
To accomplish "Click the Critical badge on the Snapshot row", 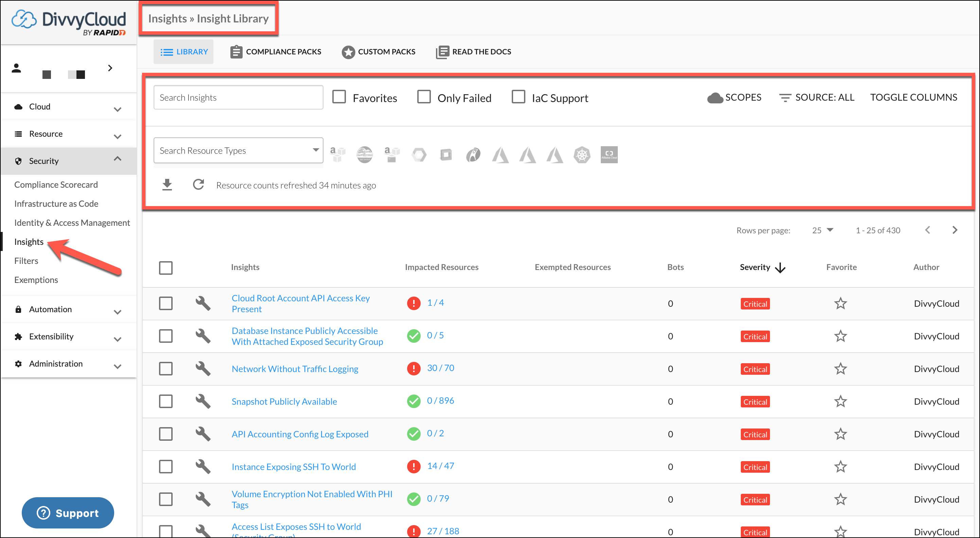I will (755, 402).
